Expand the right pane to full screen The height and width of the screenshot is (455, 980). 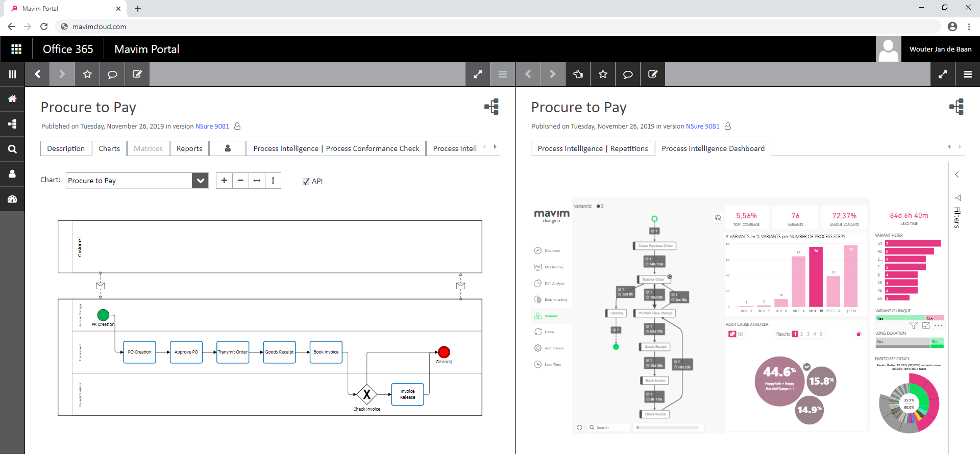click(943, 74)
